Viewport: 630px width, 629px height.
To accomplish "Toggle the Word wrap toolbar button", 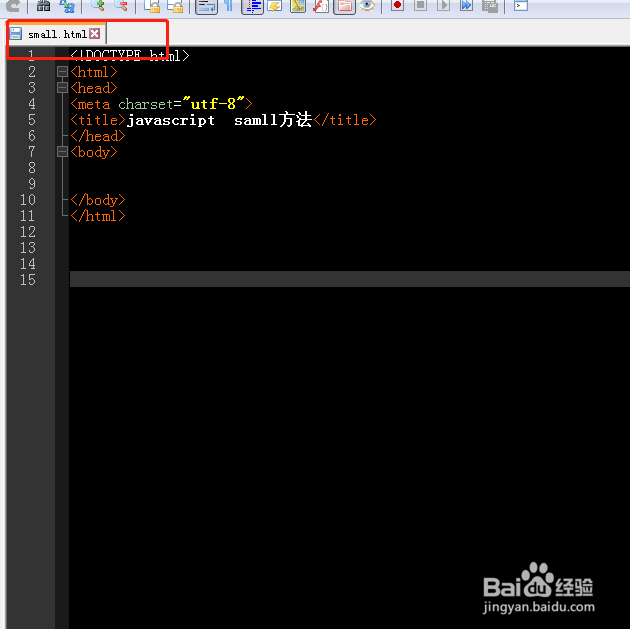I will [x=207, y=6].
